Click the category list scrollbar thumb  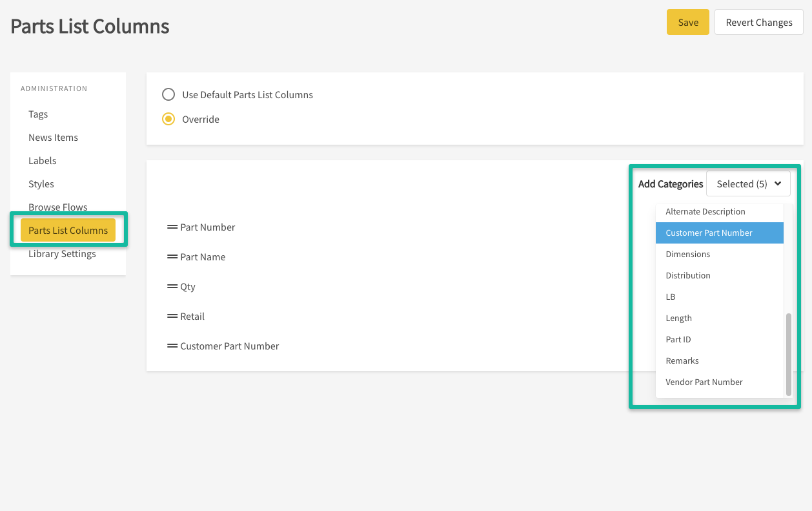788,354
